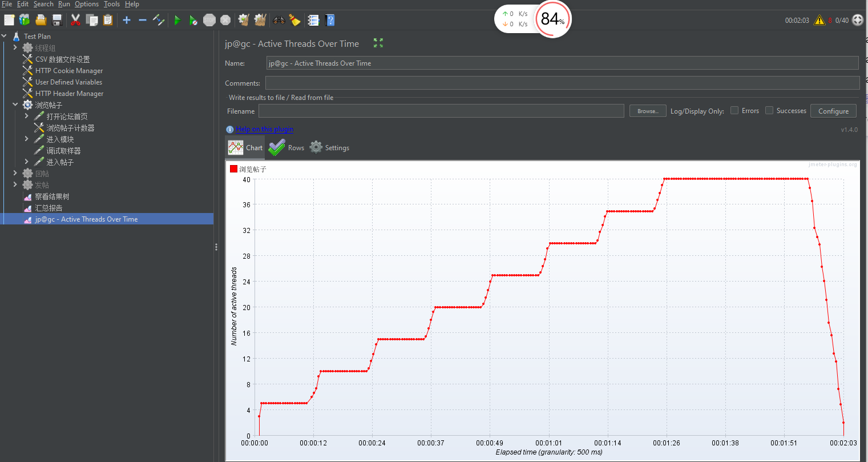Click the Browse... button
The image size is (868, 462).
648,111
